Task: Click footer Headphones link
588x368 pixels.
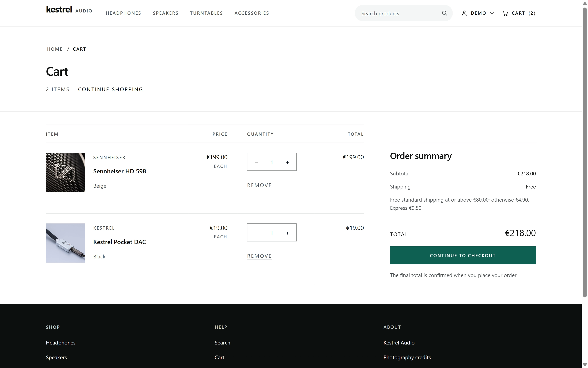Action: click(x=60, y=342)
